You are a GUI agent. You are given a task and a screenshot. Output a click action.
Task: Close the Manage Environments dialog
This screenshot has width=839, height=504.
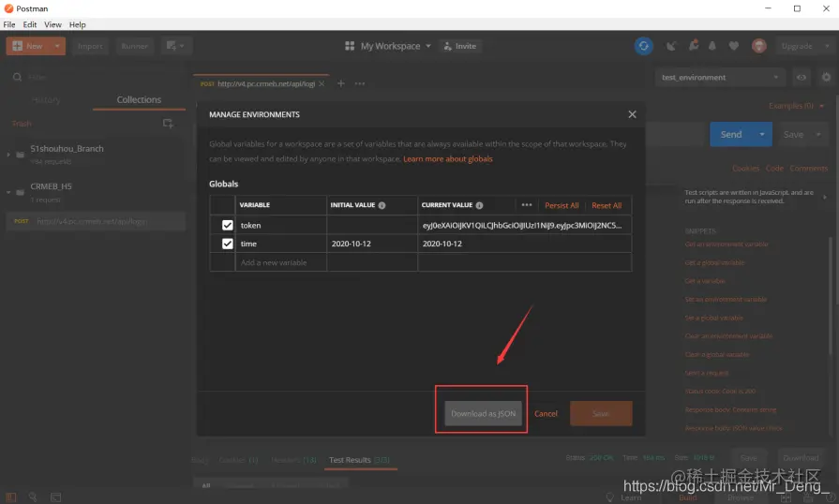pos(632,114)
